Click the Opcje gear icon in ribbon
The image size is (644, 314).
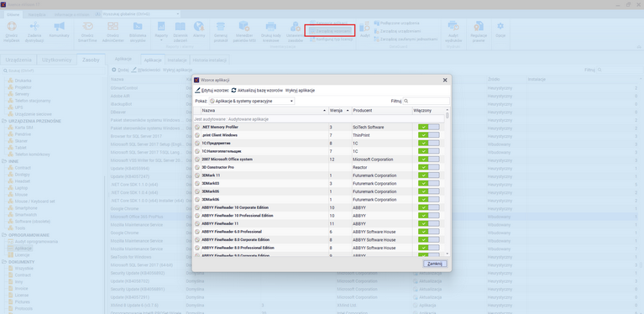point(500,26)
